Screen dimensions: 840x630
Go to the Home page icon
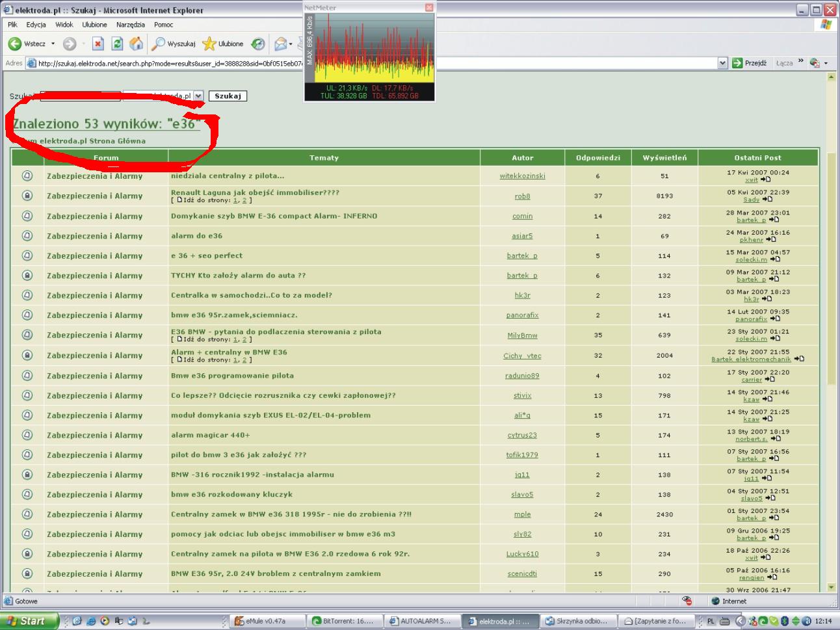tap(137, 44)
